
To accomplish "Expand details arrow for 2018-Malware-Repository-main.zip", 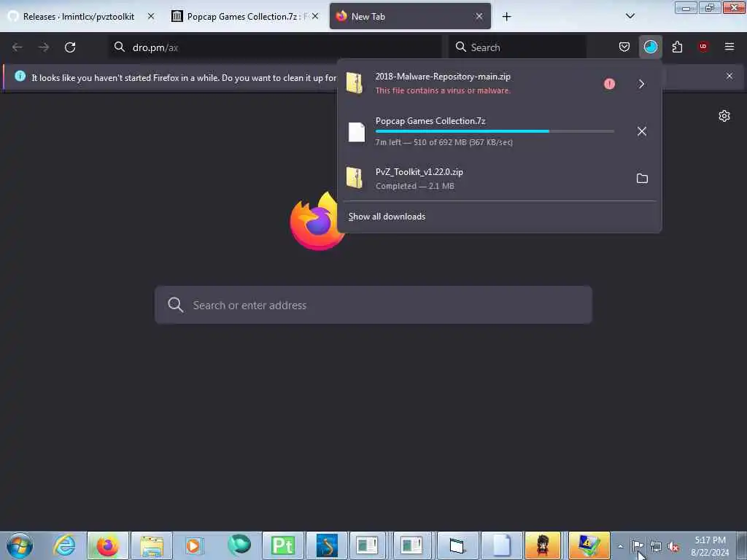I will (x=642, y=84).
